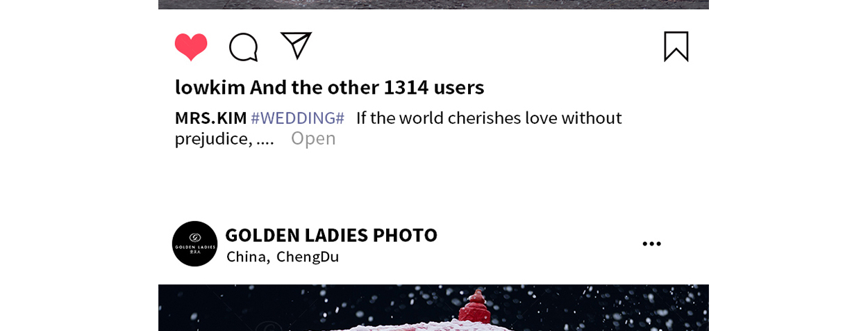Tap the '1314' like count number
Screen dimensions: 868x331
[x=406, y=87]
